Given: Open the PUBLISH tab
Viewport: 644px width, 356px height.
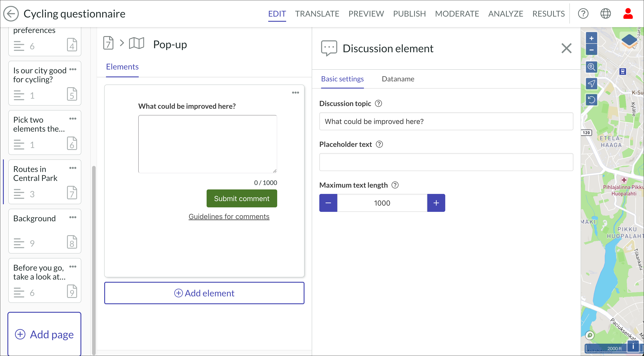Looking at the screenshot, I should 409,13.
